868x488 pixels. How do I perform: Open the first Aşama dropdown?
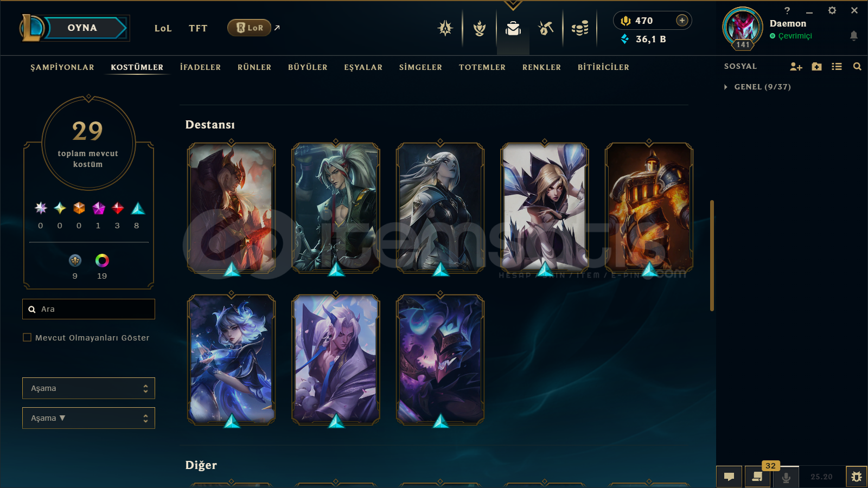point(88,388)
